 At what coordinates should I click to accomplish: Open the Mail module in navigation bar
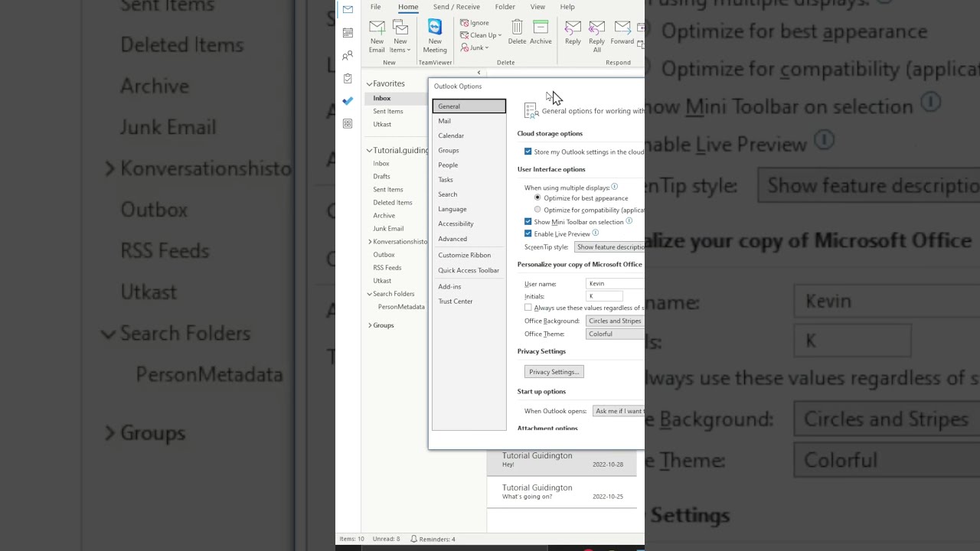(348, 10)
